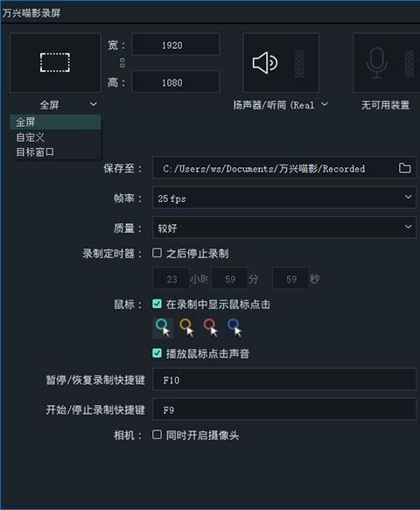Screen dimensions: 420x510
Task: Enable the 之后停止录制 timer checkbox
Action: click(x=157, y=253)
